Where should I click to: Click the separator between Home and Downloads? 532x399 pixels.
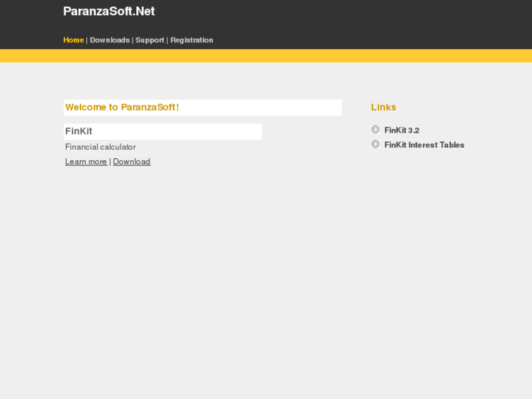click(x=87, y=40)
